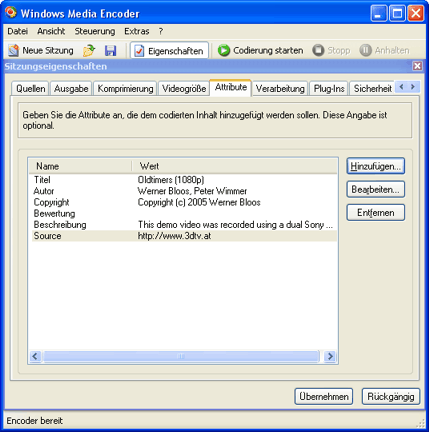Switch to the Sicherheit tab

[372, 89]
